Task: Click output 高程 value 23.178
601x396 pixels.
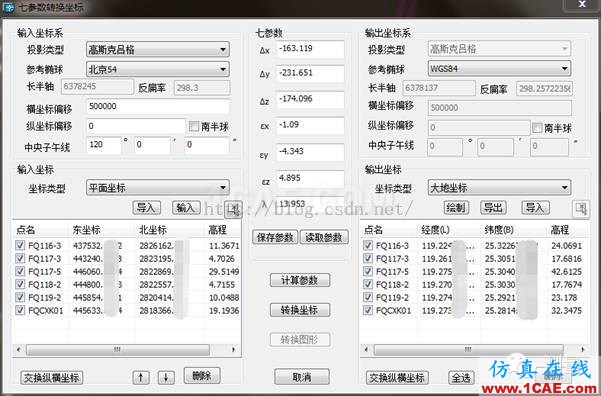Action: click(563, 297)
